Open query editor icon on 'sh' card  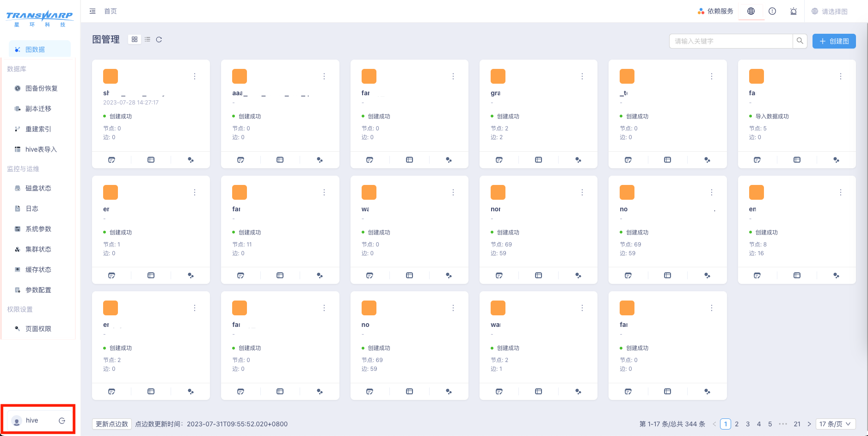(111, 160)
